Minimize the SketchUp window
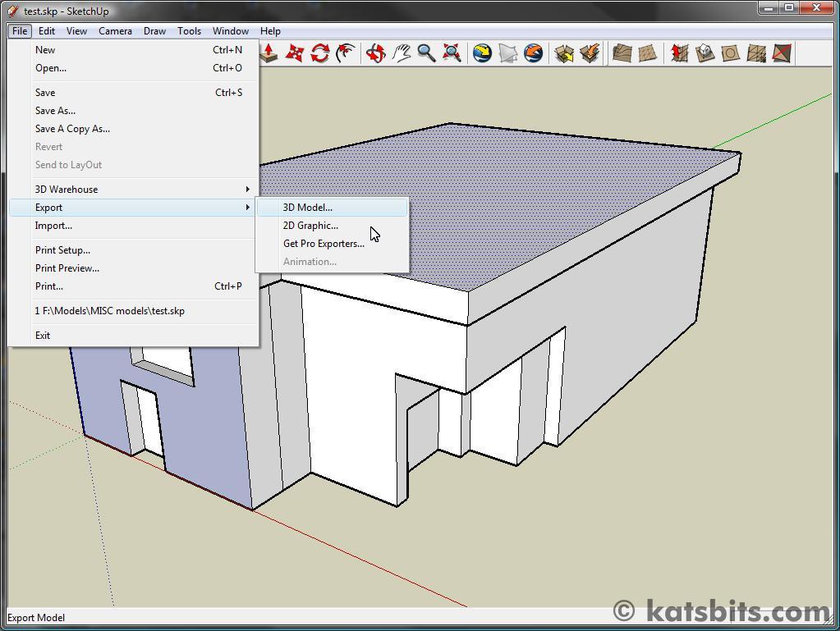This screenshot has width=840, height=631. (x=769, y=8)
